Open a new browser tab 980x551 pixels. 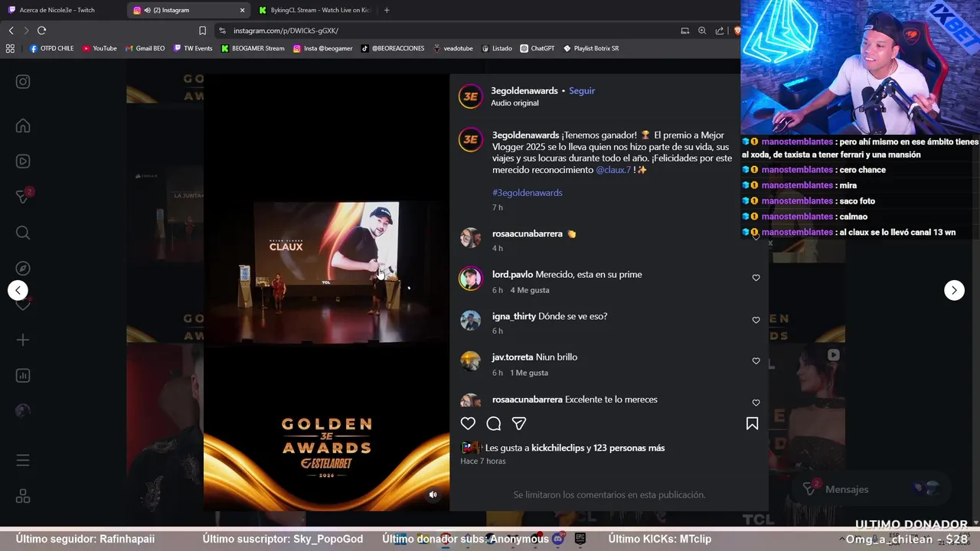click(386, 10)
